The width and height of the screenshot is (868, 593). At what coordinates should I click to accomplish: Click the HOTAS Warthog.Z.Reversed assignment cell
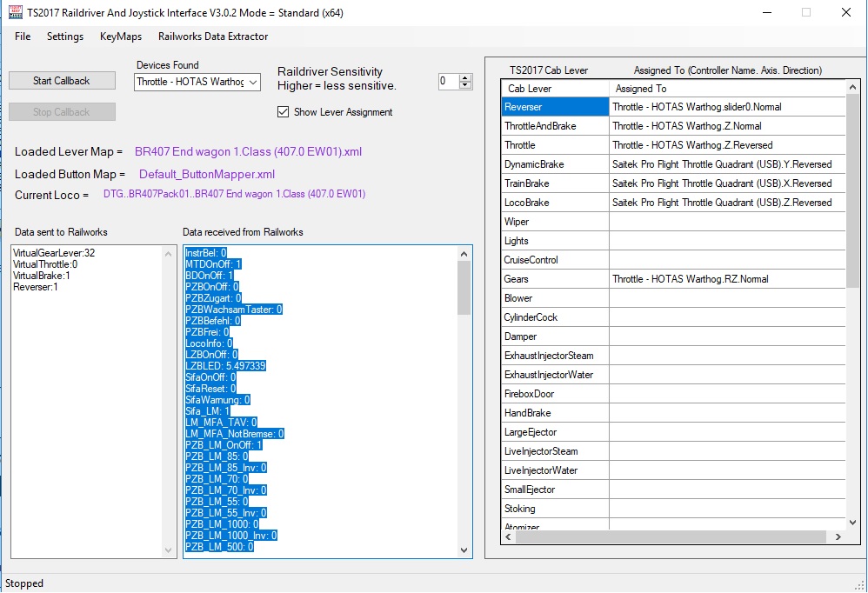coord(727,145)
